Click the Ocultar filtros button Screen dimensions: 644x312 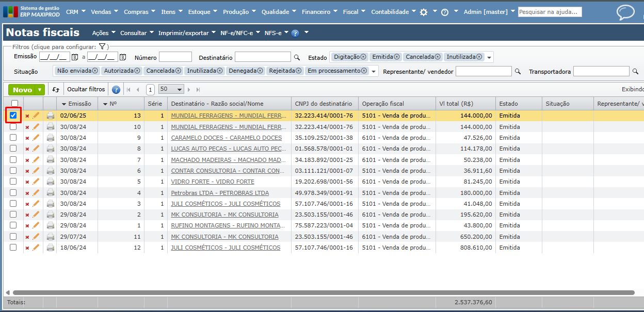point(86,89)
